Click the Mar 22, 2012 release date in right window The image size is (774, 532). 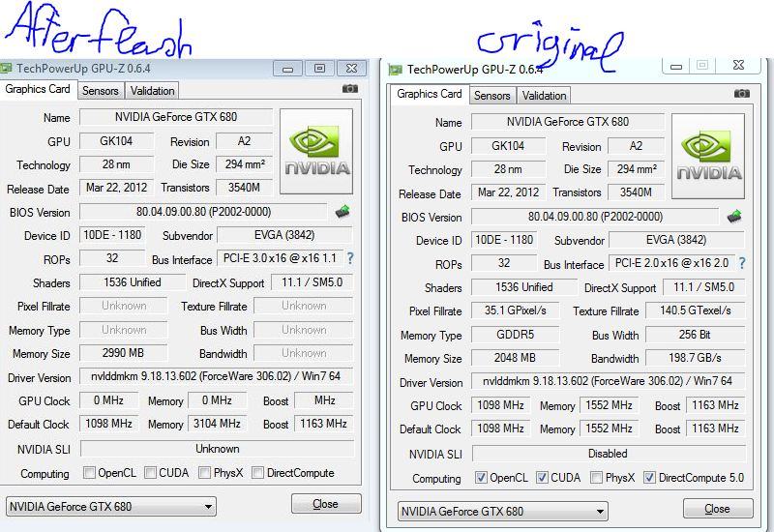pyautogui.click(x=508, y=192)
